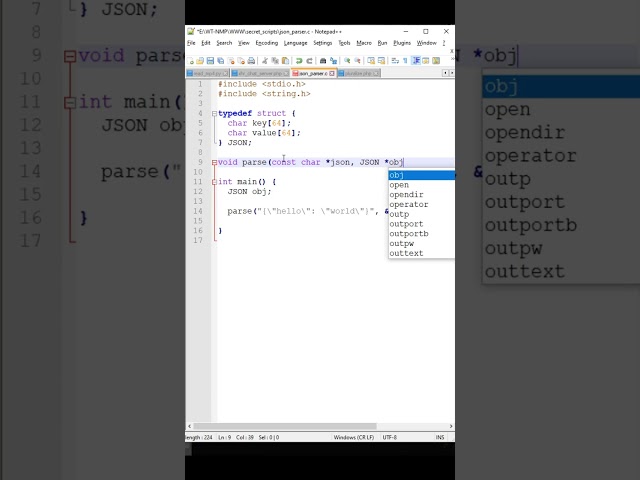Toggle the Word Wrap toolbar icon

pyautogui.click(x=395, y=61)
